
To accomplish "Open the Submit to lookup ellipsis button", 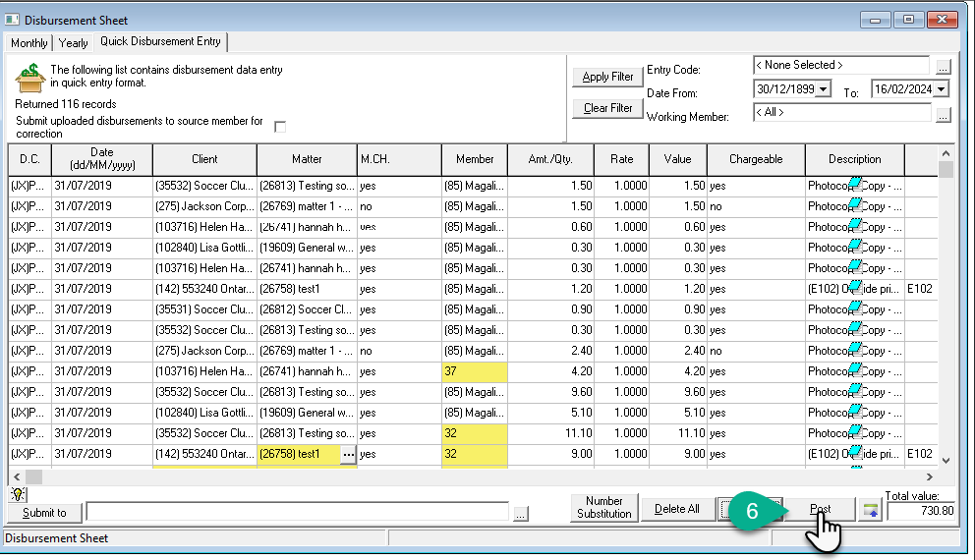I will 521,514.
